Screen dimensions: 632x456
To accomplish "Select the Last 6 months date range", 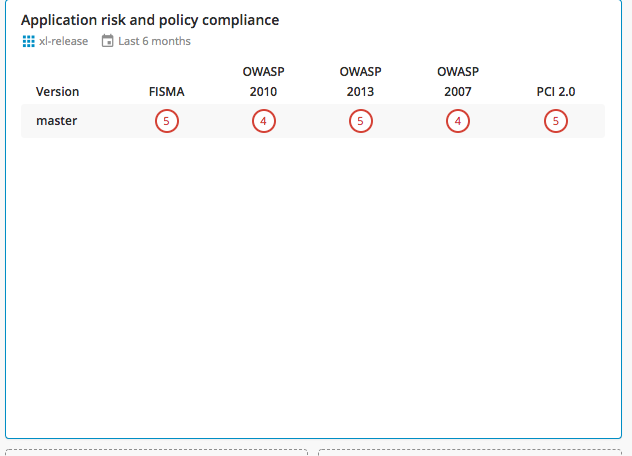I will coord(154,41).
